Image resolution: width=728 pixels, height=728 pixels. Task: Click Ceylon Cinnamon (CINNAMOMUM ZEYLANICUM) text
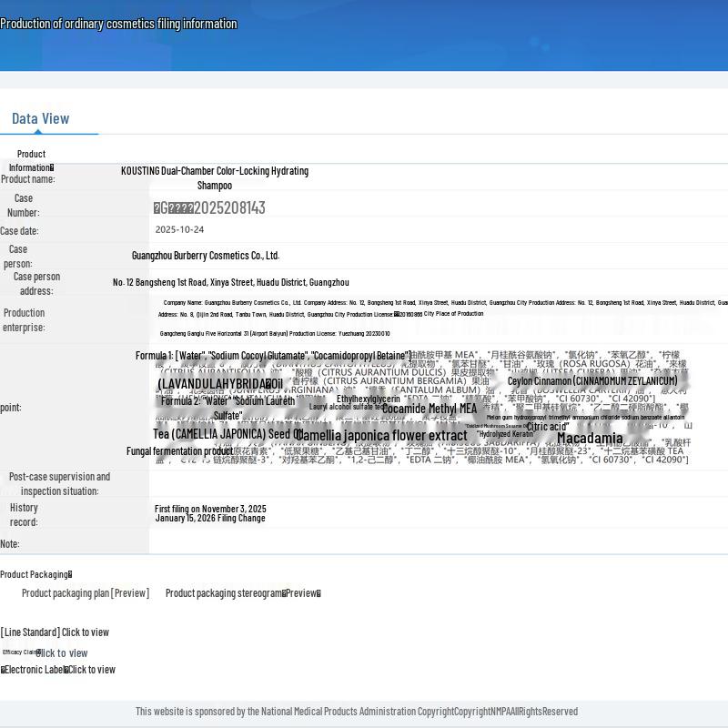(592, 381)
